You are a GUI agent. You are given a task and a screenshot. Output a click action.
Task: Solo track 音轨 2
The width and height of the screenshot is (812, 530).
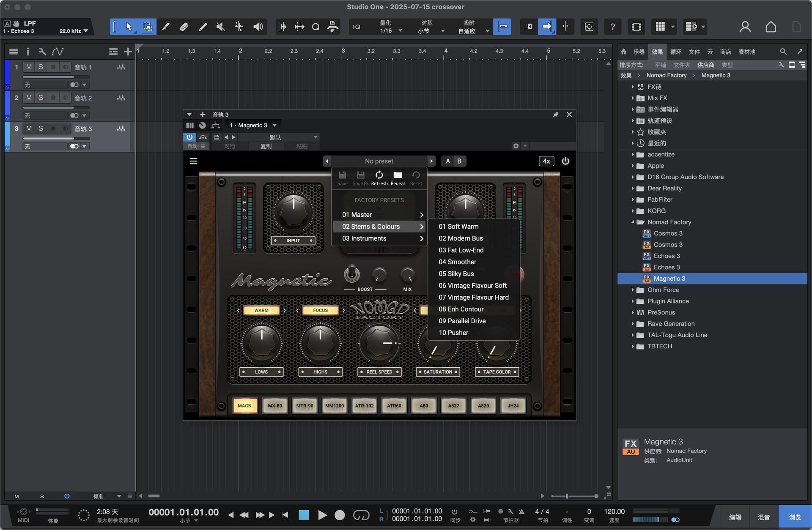pyautogui.click(x=41, y=98)
